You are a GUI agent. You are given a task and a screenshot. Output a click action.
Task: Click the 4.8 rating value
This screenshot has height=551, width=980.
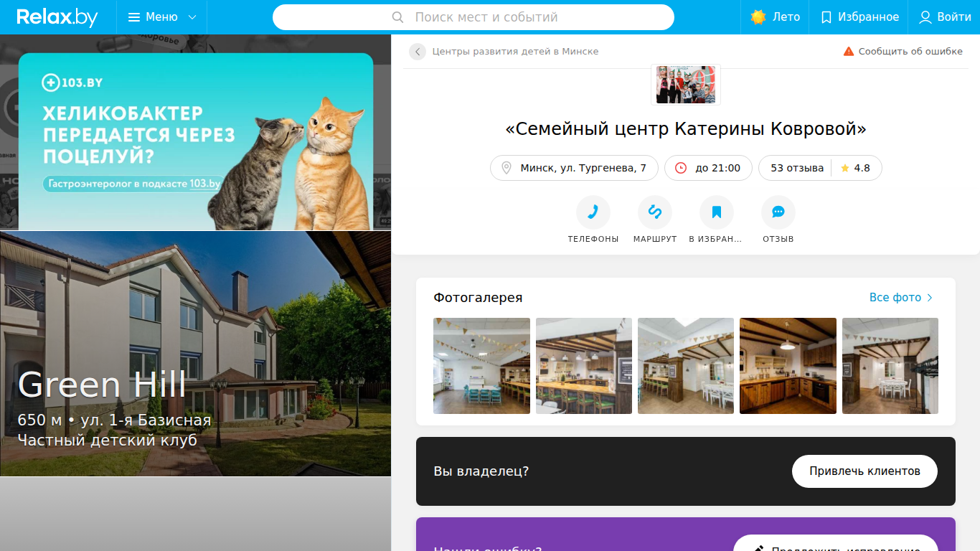(862, 168)
